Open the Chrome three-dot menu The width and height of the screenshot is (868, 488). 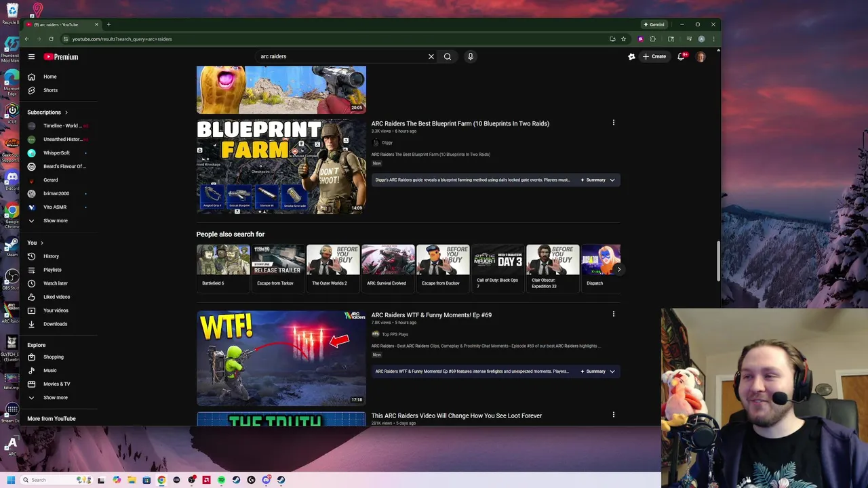pos(713,39)
